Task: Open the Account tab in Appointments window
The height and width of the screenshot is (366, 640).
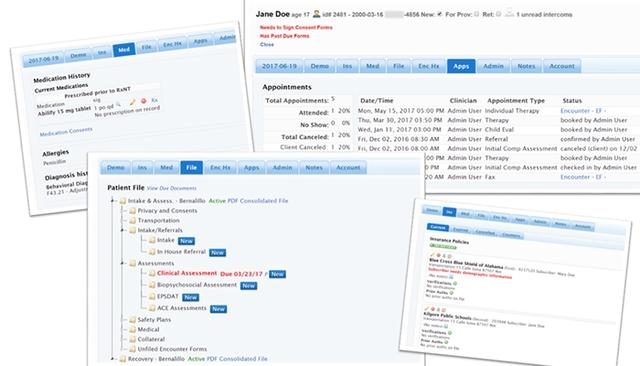Action: point(562,66)
